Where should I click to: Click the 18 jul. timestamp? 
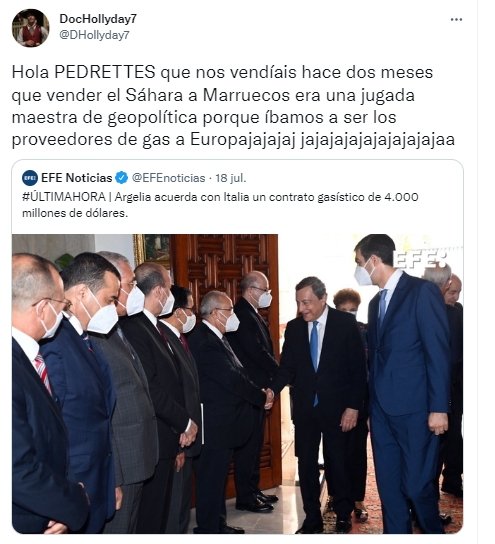[231, 178]
